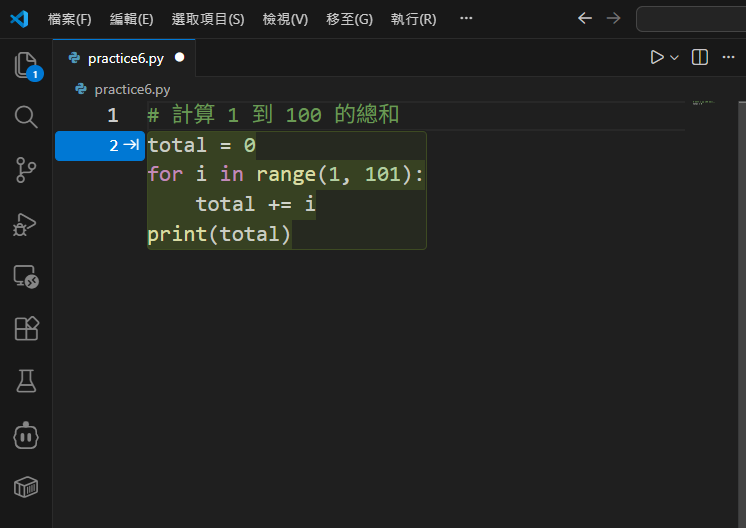Screen dimensions: 746x528
Task: Toggle split editor right
Action: pos(700,58)
